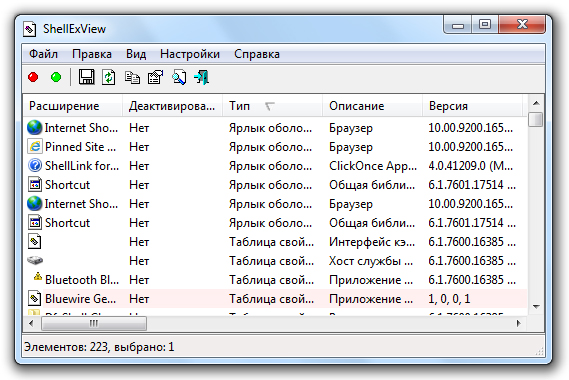Open the Настройки menu
Image resolution: width=569 pixels, height=380 pixels.
click(x=190, y=54)
